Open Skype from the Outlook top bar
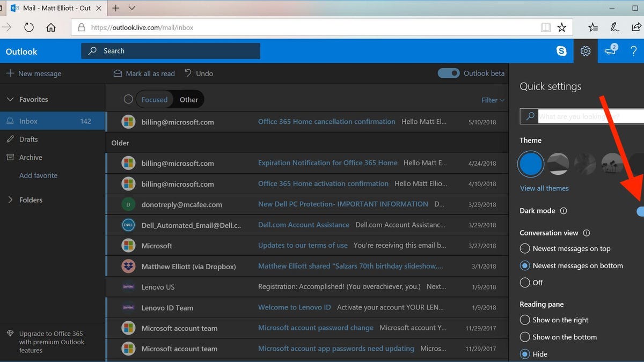 pyautogui.click(x=561, y=51)
